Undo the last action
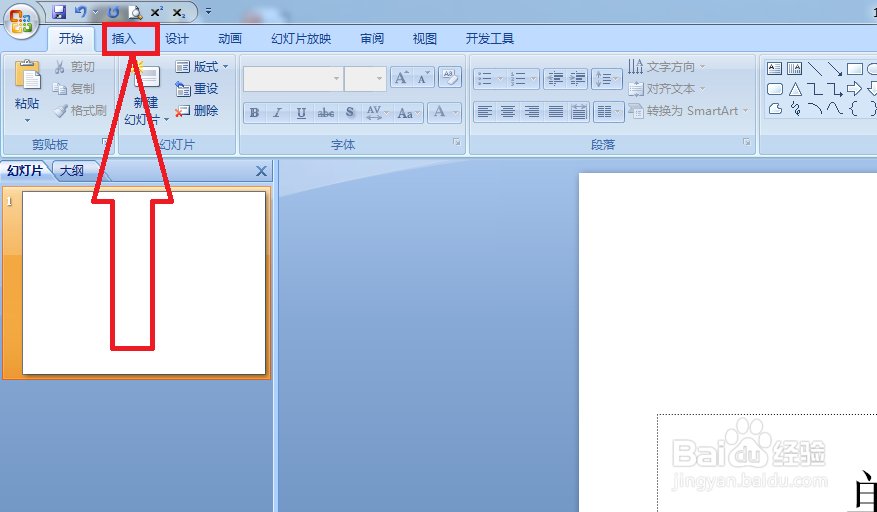877x512 pixels. (81, 12)
